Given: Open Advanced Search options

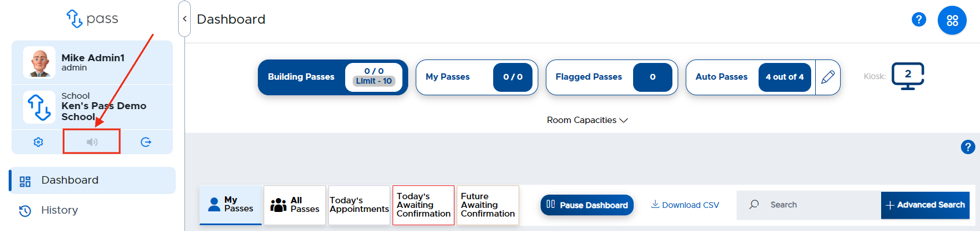Looking at the screenshot, I should 925,205.
